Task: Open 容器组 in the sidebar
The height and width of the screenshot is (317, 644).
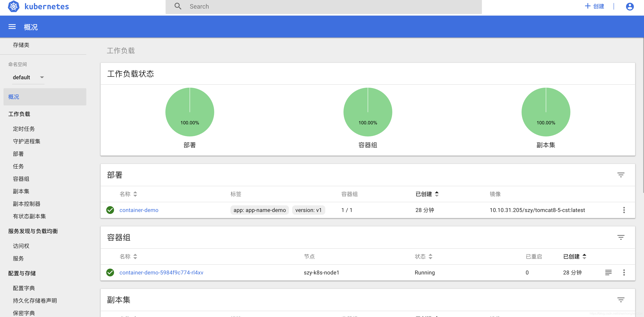Action: pos(21,179)
